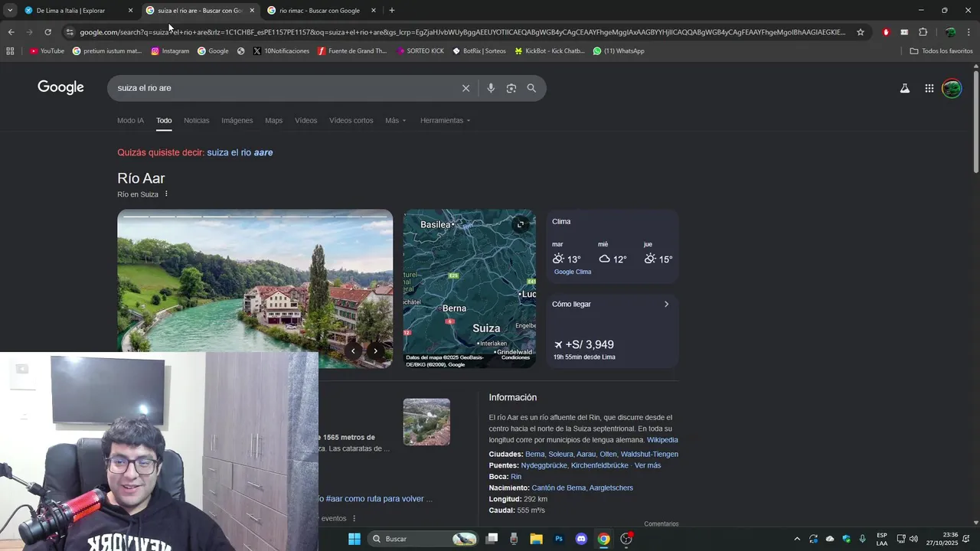The image size is (980, 551).
Task: Switch to Vídeos results tab
Action: [x=306, y=120]
